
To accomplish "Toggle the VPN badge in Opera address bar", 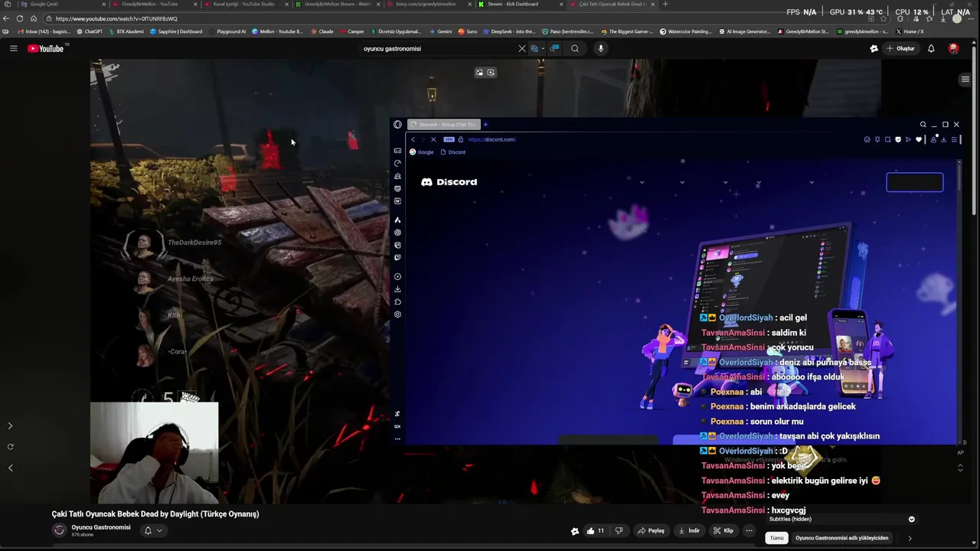I will pyautogui.click(x=449, y=139).
